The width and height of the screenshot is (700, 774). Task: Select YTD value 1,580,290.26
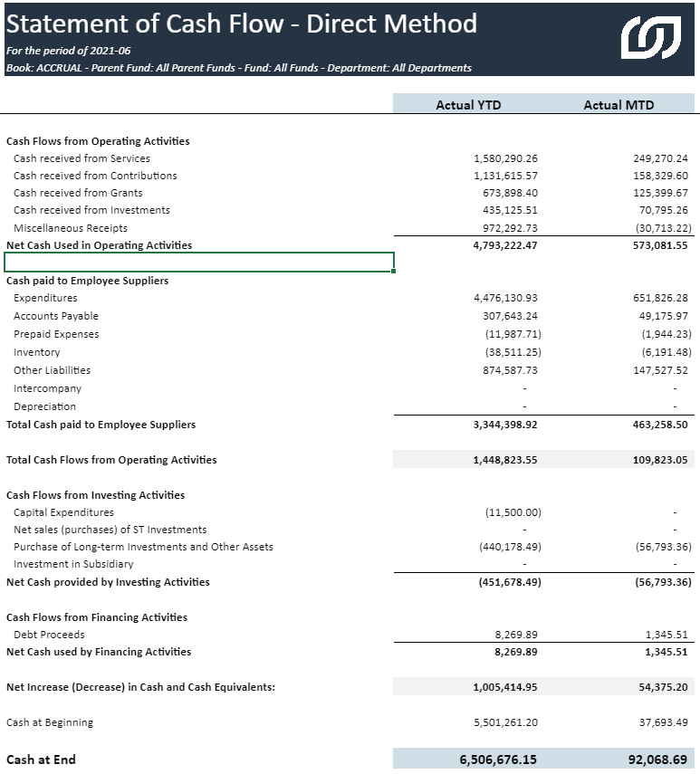coord(505,158)
